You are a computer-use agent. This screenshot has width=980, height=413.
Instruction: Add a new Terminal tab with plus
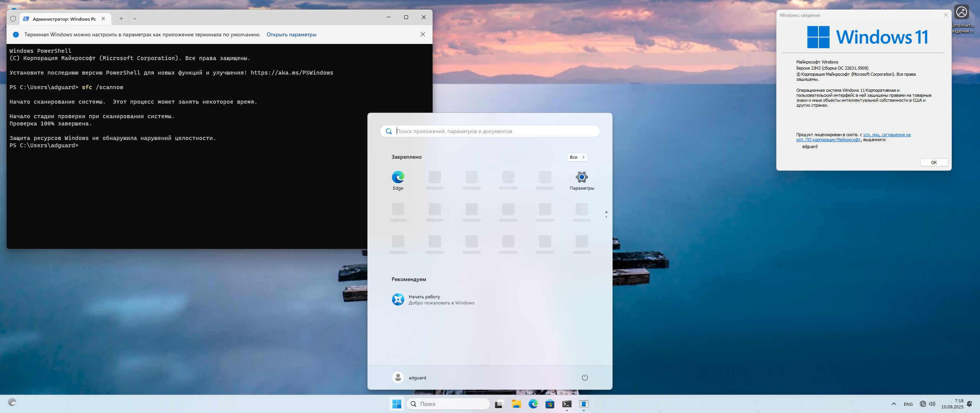pyautogui.click(x=121, y=19)
